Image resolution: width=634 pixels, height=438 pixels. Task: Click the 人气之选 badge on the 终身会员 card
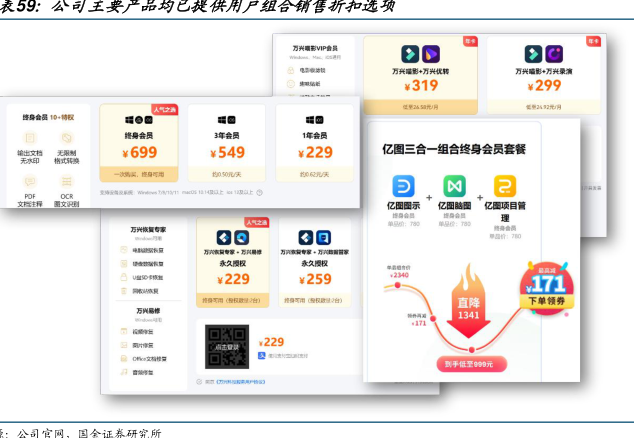point(165,110)
